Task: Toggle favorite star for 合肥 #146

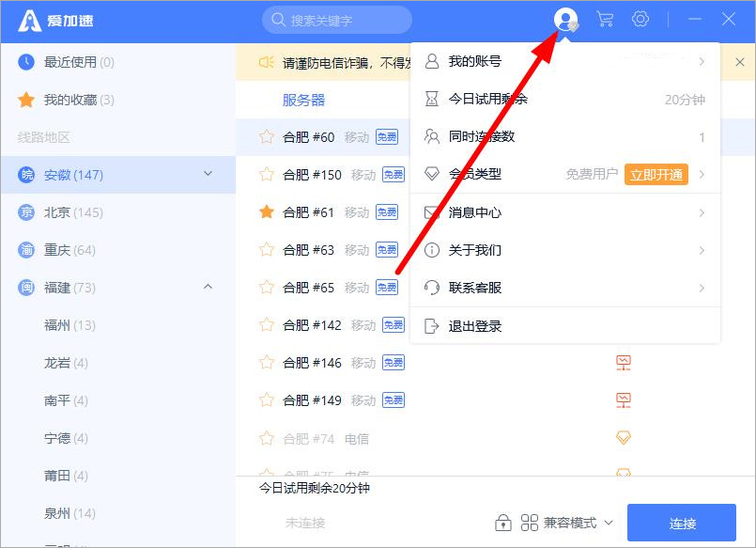Action: (267, 362)
